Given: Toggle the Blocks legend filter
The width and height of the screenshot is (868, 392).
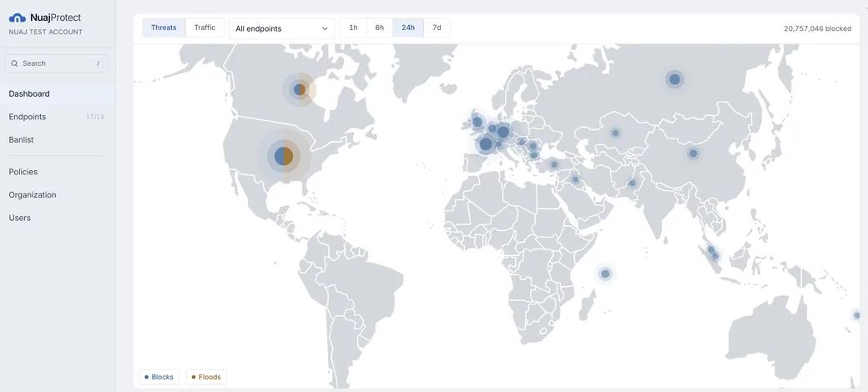Looking at the screenshot, I should [159, 377].
